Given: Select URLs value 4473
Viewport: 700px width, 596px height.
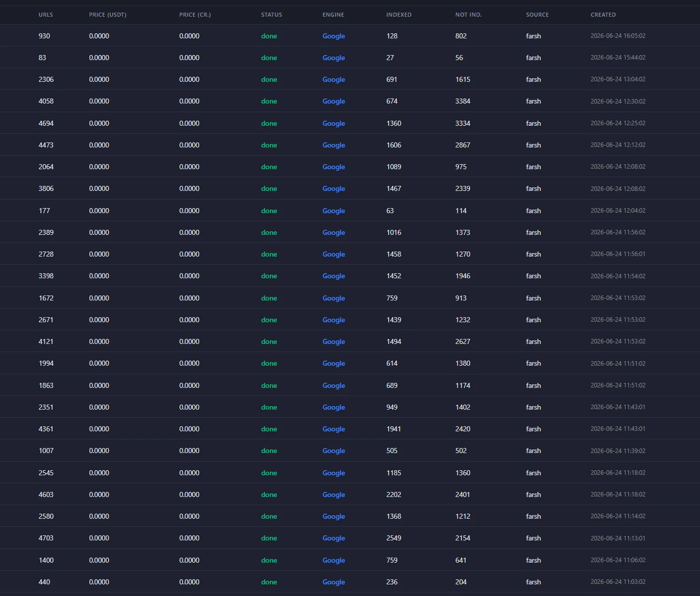Looking at the screenshot, I should (46, 145).
